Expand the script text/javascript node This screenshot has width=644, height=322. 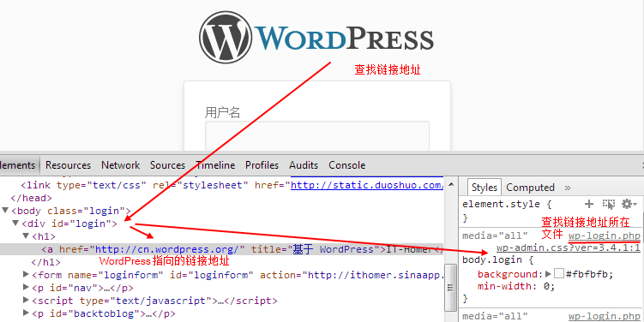coord(26,301)
